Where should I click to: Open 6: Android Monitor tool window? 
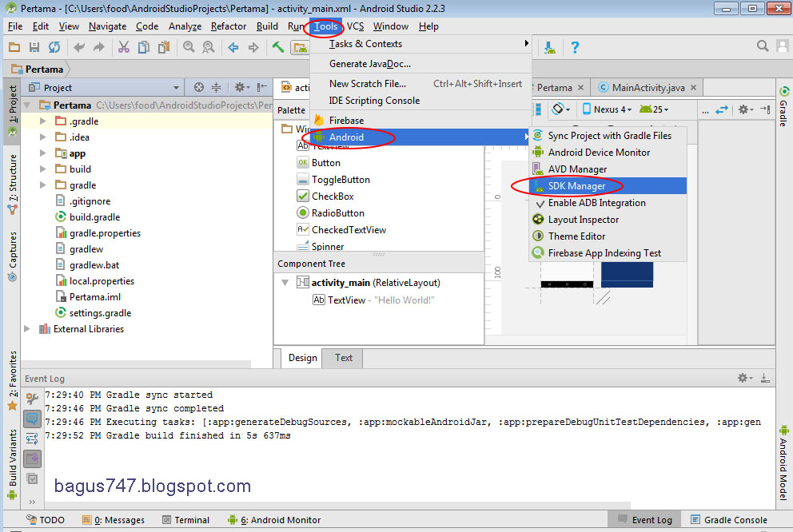click(x=274, y=520)
